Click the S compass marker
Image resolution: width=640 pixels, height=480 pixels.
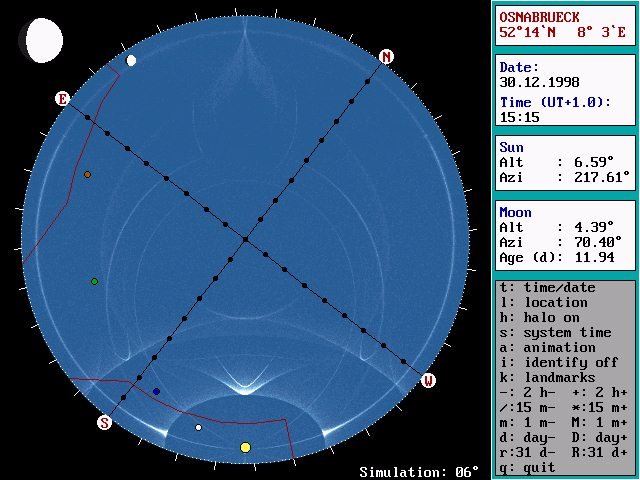[104, 422]
